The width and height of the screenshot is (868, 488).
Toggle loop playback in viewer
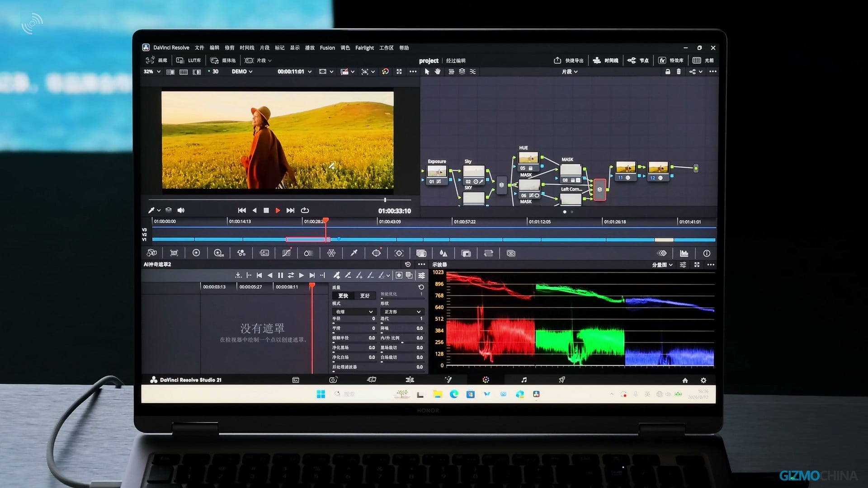coord(305,210)
